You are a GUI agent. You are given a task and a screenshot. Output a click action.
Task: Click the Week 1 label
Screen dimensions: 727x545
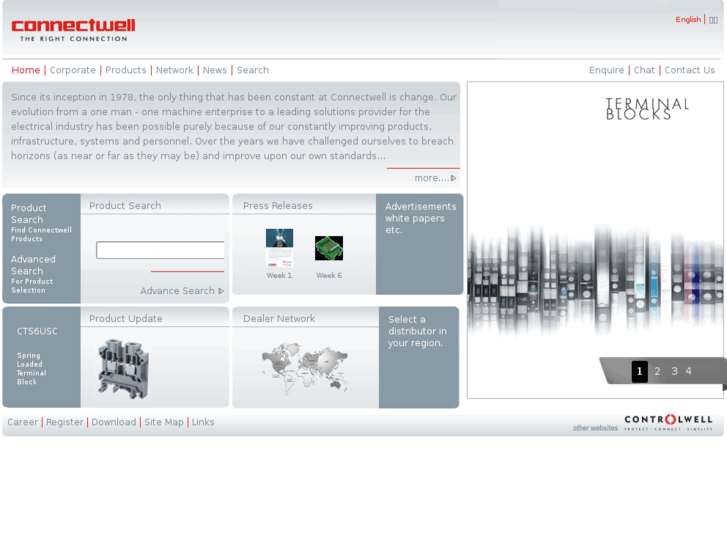coord(279,276)
